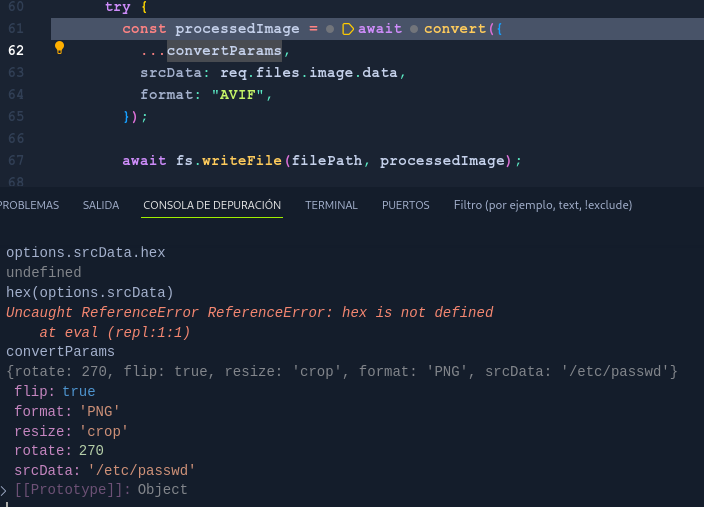Image resolution: width=704 pixels, height=507 pixels.
Task: Open the TERMINAL tab
Action: coord(331,205)
